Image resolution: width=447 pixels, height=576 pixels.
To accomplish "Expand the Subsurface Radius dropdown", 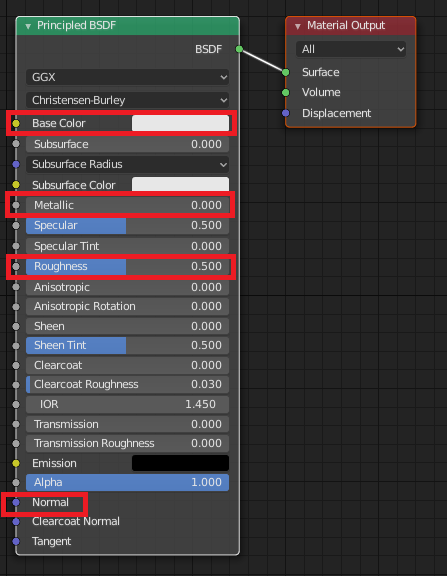I will tap(127, 164).
